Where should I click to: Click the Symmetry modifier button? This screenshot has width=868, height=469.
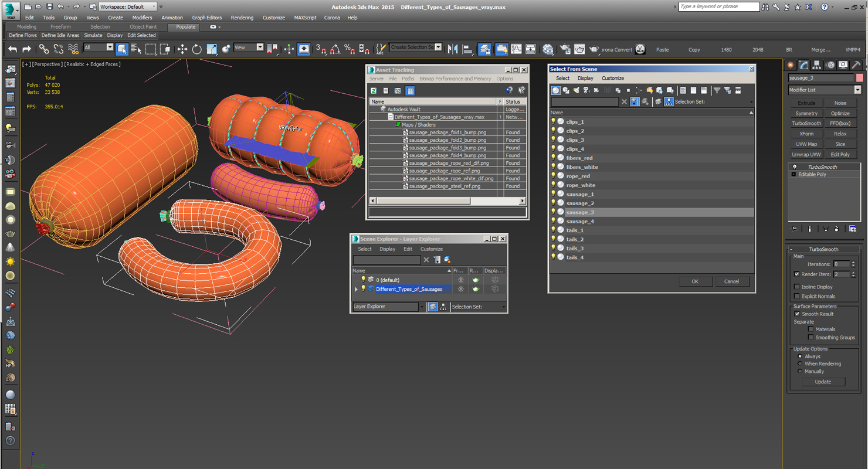pyautogui.click(x=806, y=113)
